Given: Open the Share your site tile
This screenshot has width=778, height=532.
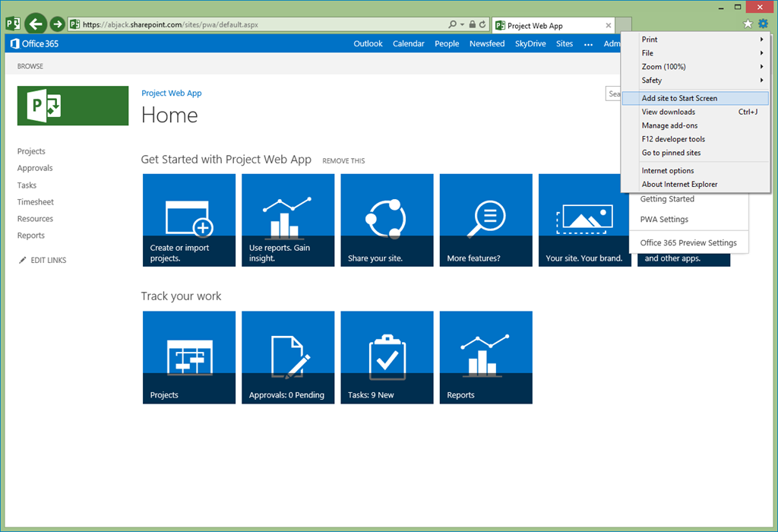Looking at the screenshot, I should coord(387,220).
